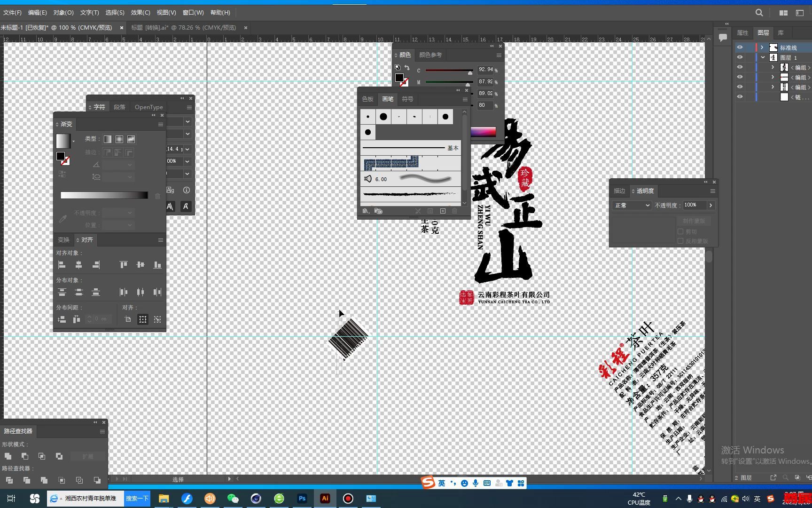Select the 6.00 art brush entry

pos(411,179)
